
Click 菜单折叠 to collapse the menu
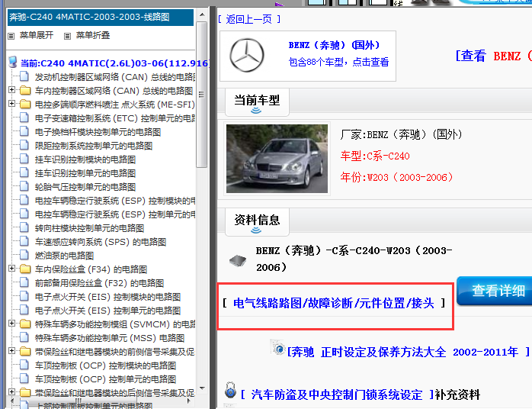coord(93,35)
